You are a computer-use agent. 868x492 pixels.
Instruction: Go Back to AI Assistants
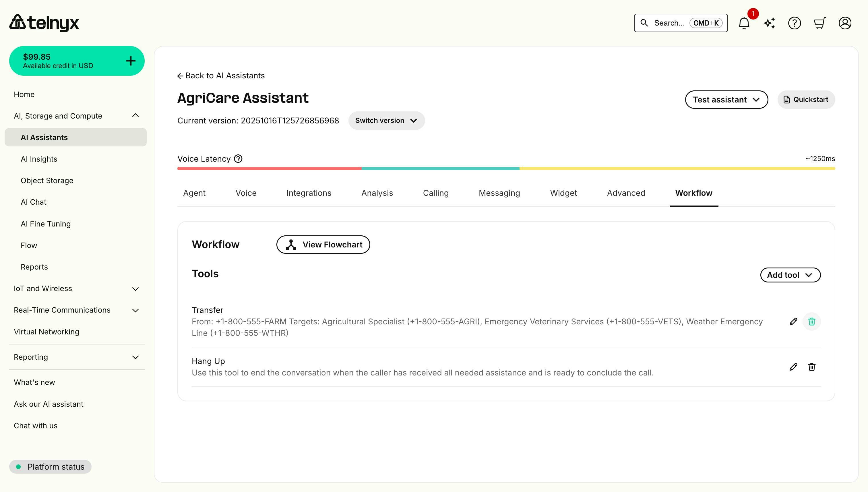(221, 75)
